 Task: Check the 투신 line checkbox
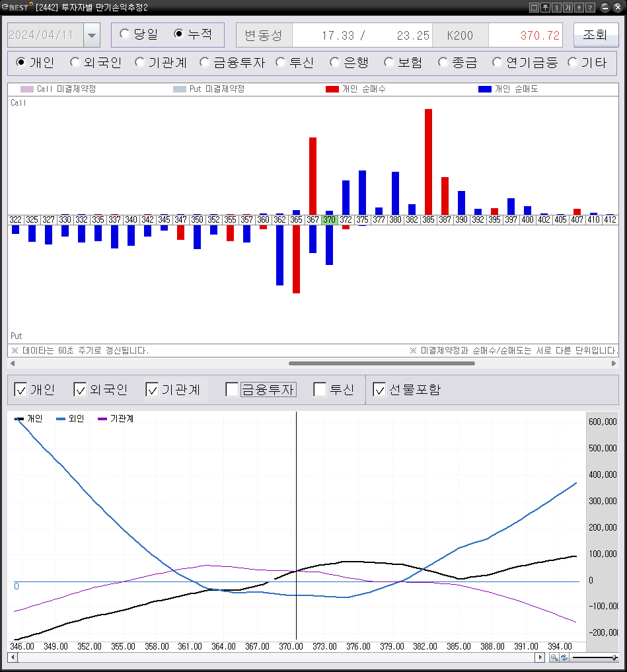[320, 390]
